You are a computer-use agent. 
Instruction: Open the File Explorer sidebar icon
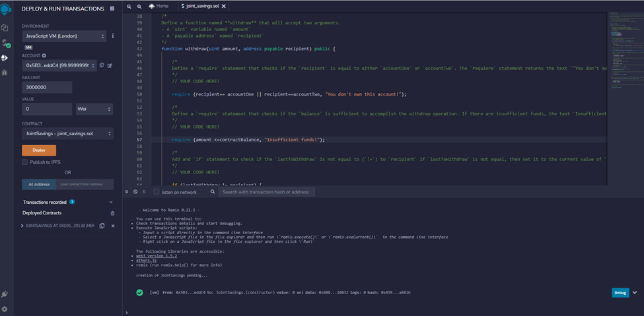pos(5,28)
